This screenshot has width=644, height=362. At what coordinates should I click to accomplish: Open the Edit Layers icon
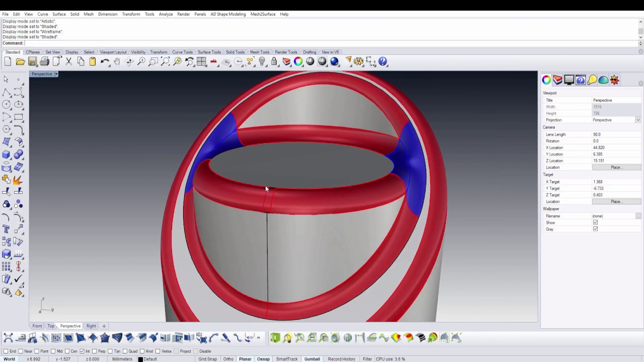click(x=286, y=61)
